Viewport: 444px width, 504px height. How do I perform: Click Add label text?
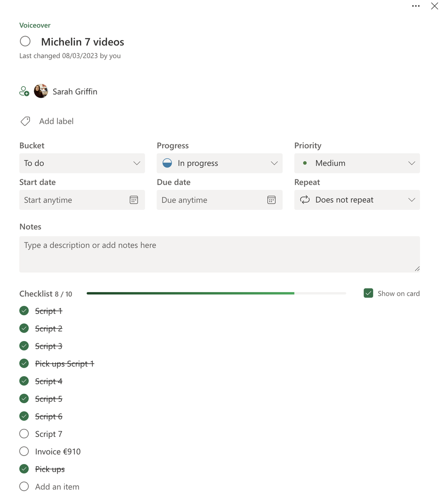[x=56, y=121]
